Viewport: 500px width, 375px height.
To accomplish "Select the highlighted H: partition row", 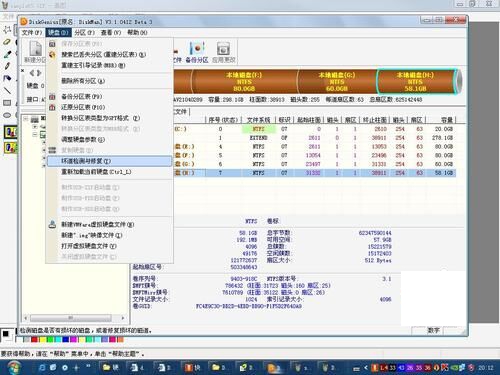I will click(x=314, y=173).
